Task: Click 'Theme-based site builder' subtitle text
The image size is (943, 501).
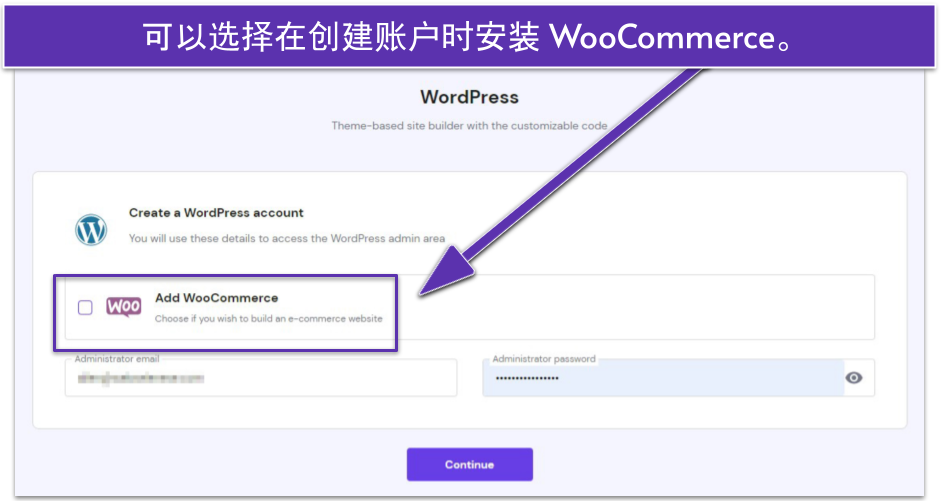Action: (469, 126)
